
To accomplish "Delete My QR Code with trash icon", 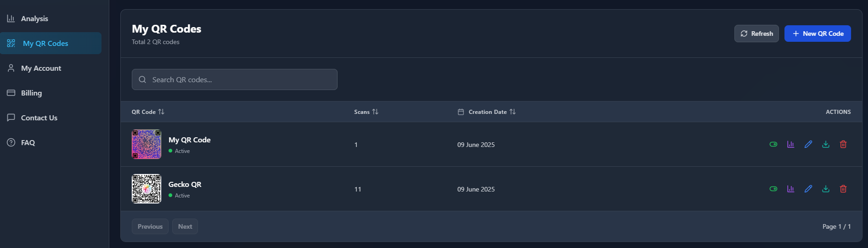I will click(843, 144).
